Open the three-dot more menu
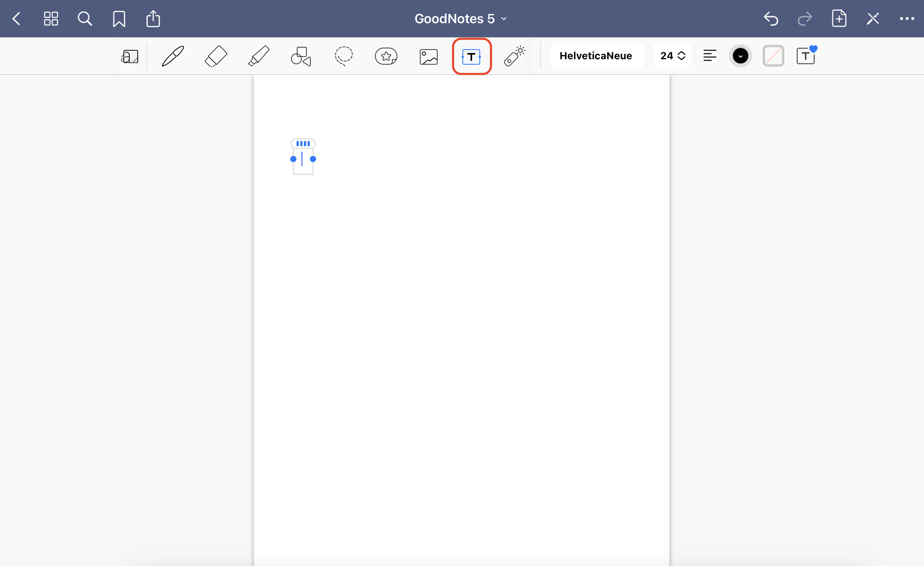 [907, 19]
